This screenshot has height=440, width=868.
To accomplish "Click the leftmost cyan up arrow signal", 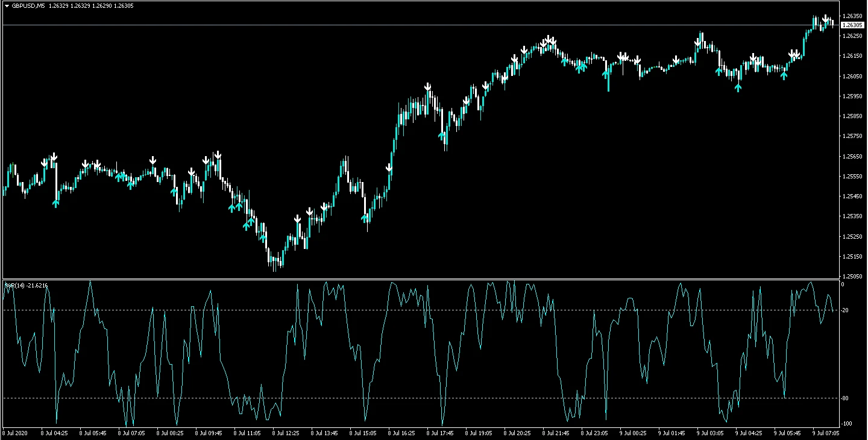I will [x=56, y=203].
